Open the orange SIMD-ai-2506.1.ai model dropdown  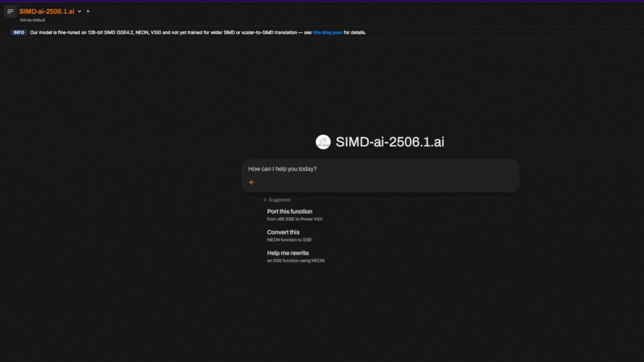tap(46, 11)
